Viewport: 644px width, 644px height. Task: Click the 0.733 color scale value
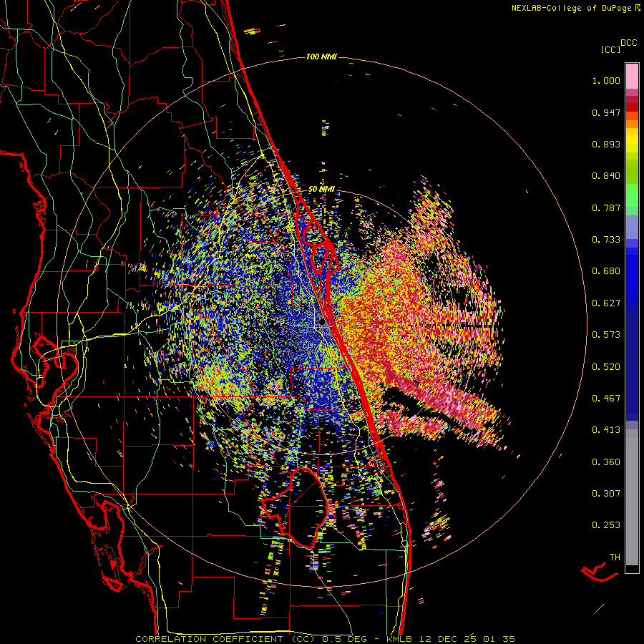(606, 240)
